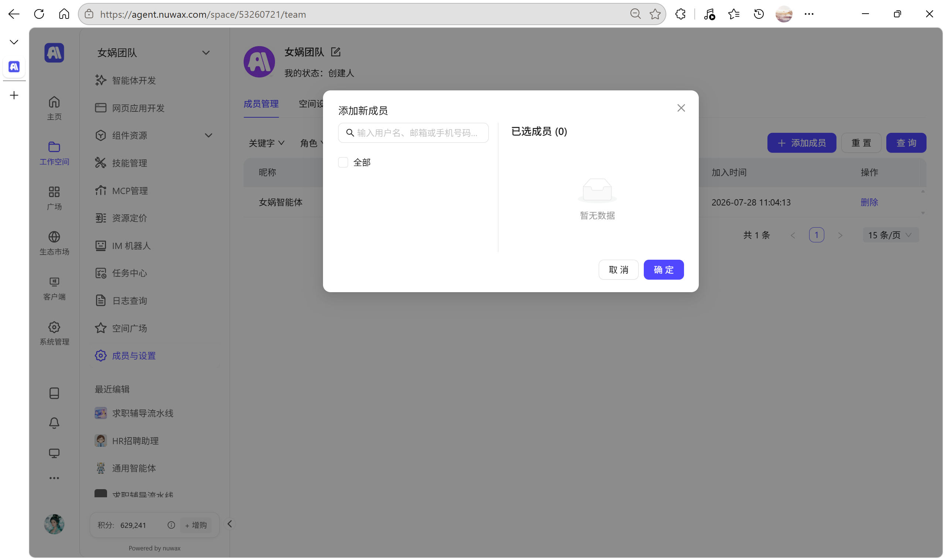Check the 全部 checkbox
This screenshot has height=560, width=945.
(343, 162)
